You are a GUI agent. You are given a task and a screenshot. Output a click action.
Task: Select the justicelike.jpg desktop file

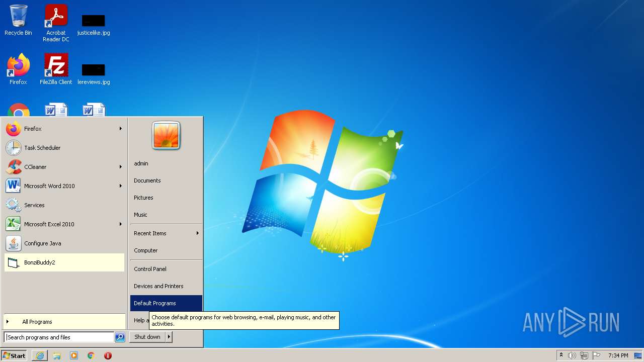tap(94, 25)
